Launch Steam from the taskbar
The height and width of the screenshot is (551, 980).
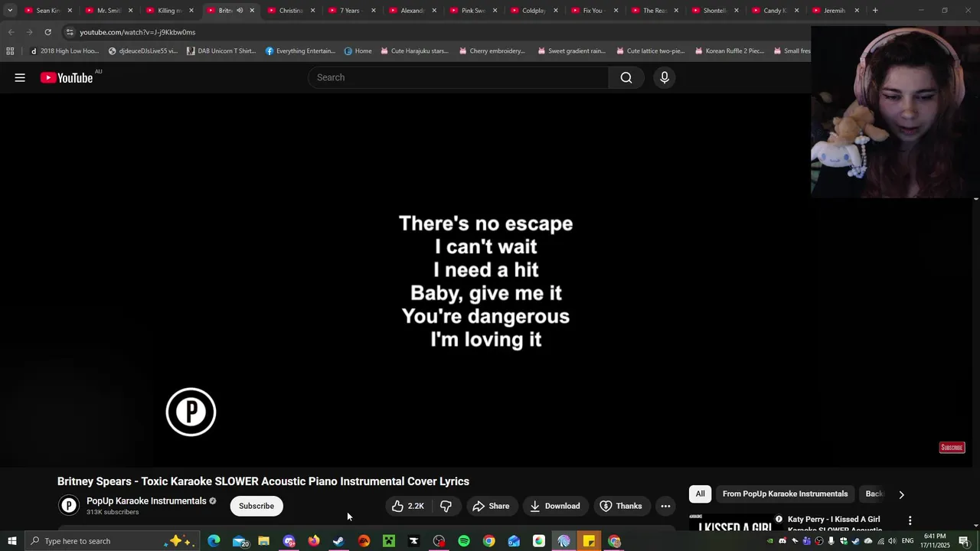[x=338, y=541]
